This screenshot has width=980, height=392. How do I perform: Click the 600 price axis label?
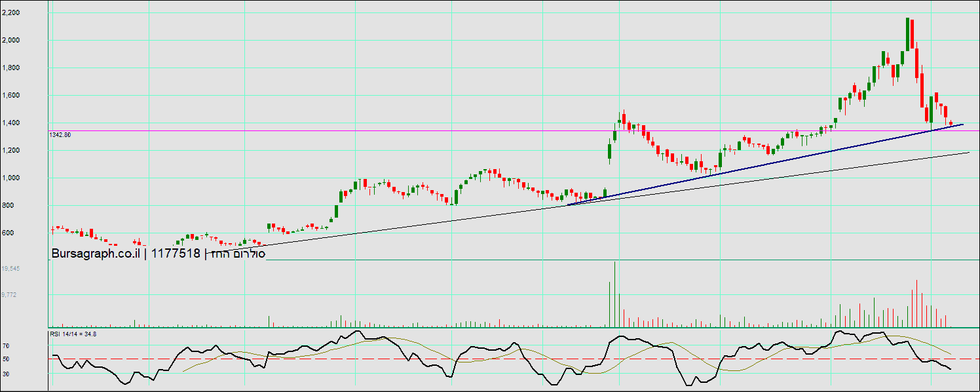pyautogui.click(x=8, y=233)
